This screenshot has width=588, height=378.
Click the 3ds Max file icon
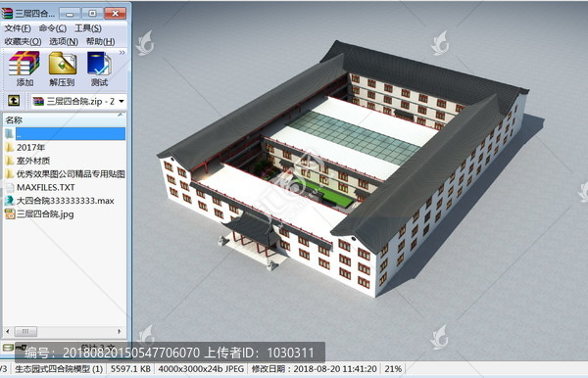click(x=10, y=201)
